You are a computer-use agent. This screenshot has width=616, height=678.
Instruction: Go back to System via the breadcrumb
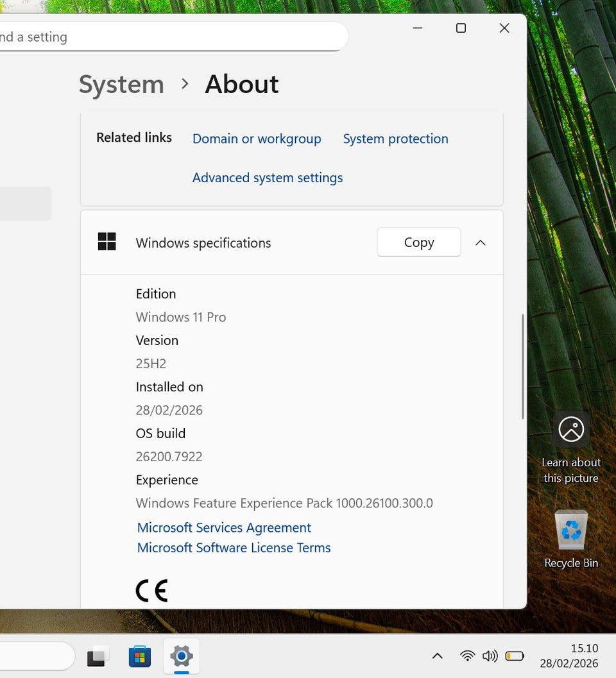[121, 85]
